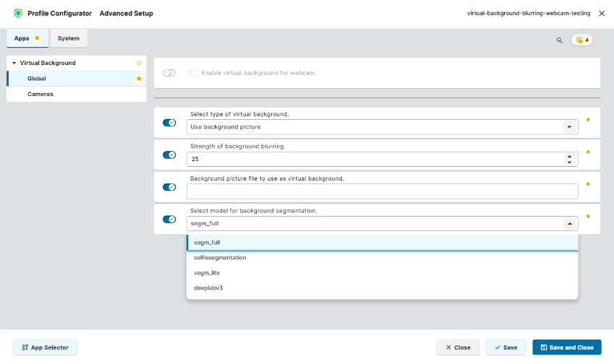The image size is (614, 364).
Task: Click the search magnifier icon
Action: (559, 40)
